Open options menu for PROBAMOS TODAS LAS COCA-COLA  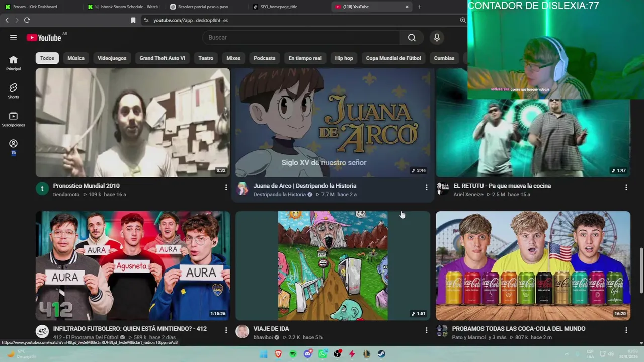coord(626,330)
